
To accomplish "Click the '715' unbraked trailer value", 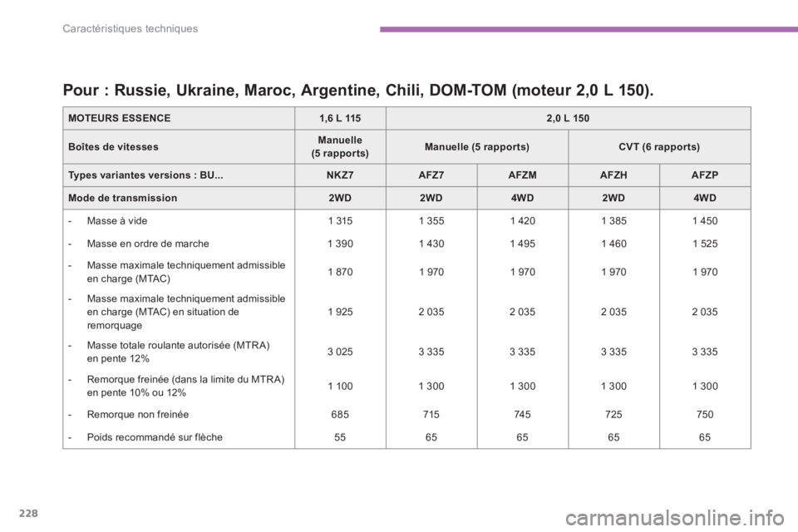I will (431, 415).
